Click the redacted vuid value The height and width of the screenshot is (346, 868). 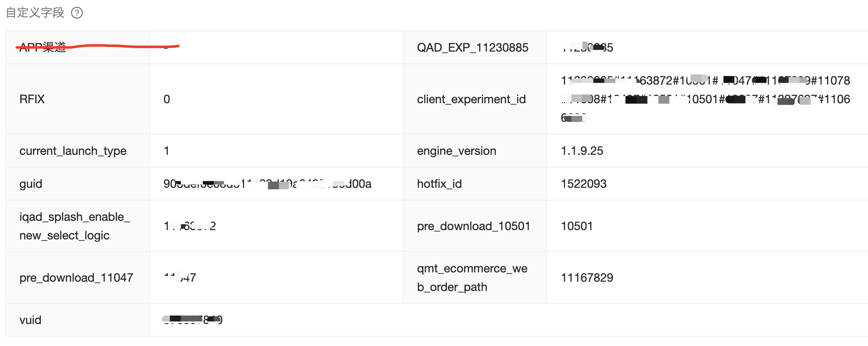(193, 320)
